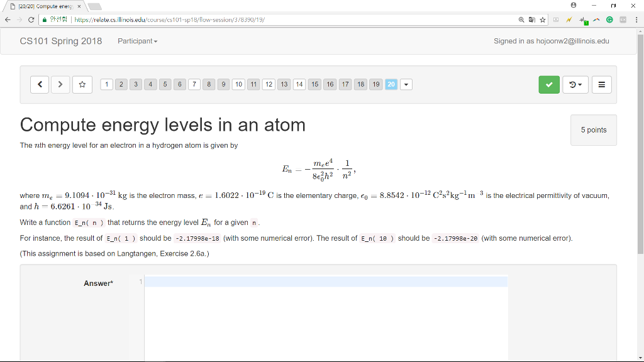Click the previous question arrow
Viewport: 644px width, 362px height.
coord(40,84)
